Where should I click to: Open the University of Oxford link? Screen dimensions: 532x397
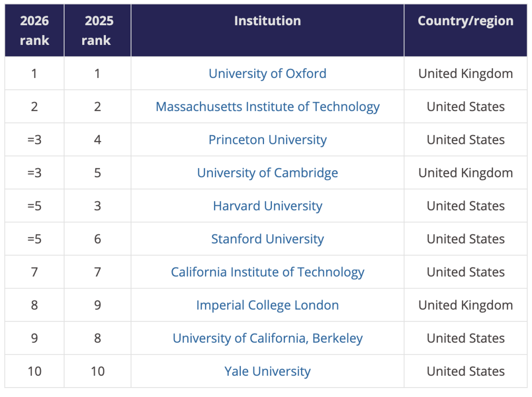point(267,73)
